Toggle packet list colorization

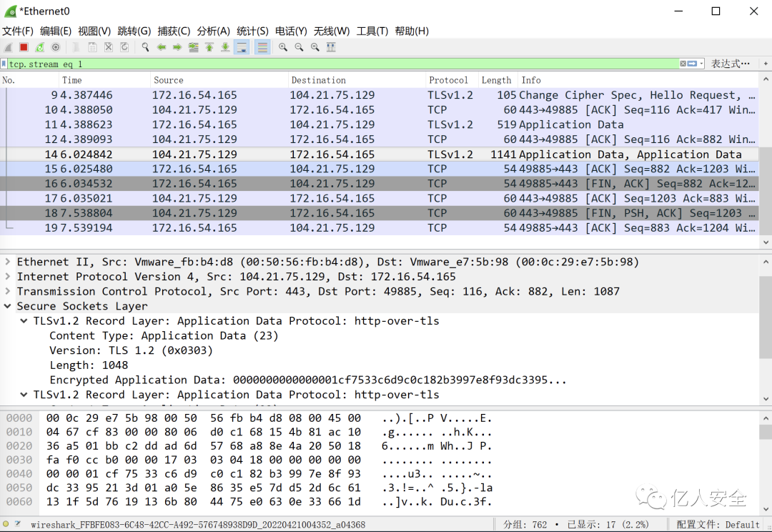[262, 47]
